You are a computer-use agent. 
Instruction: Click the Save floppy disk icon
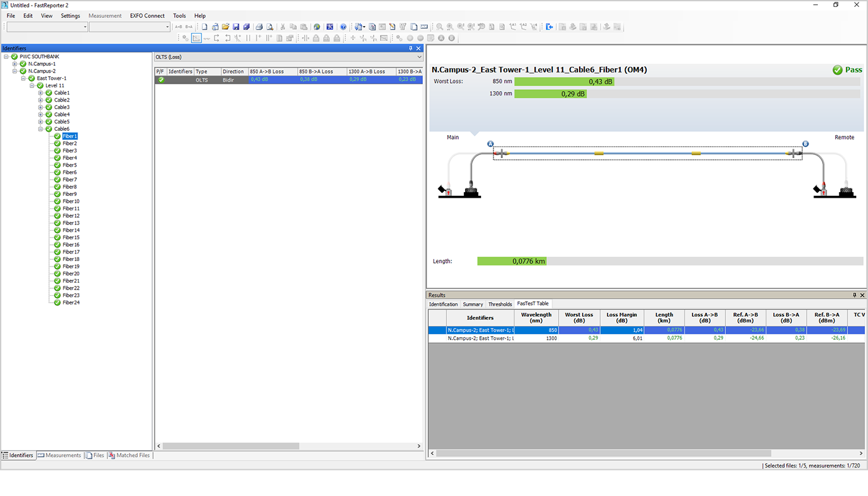[236, 27]
